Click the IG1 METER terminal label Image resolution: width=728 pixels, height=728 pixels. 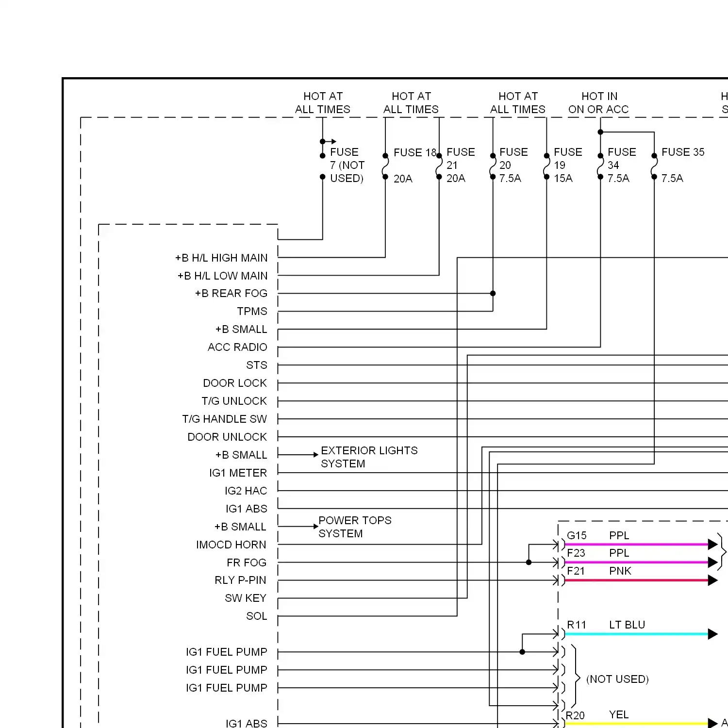(238, 473)
